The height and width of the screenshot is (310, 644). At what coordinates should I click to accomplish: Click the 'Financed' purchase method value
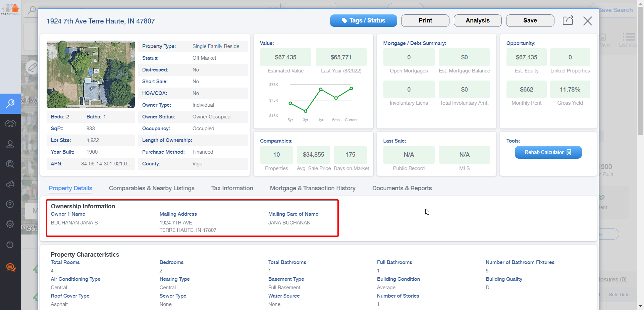(x=203, y=152)
